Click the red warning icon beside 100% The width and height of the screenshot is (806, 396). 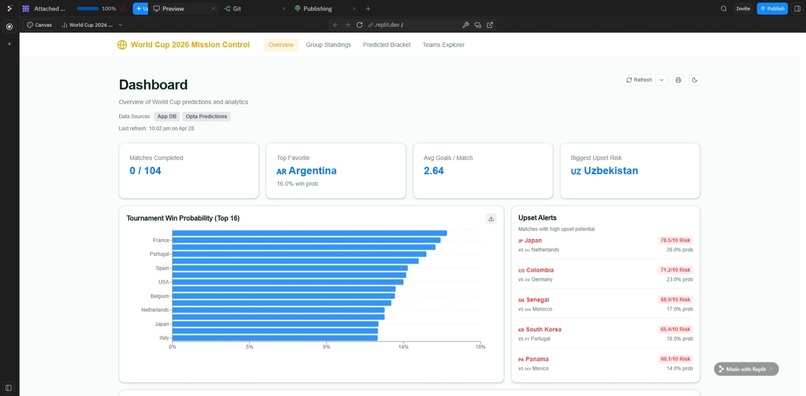click(x=123, y=9)
